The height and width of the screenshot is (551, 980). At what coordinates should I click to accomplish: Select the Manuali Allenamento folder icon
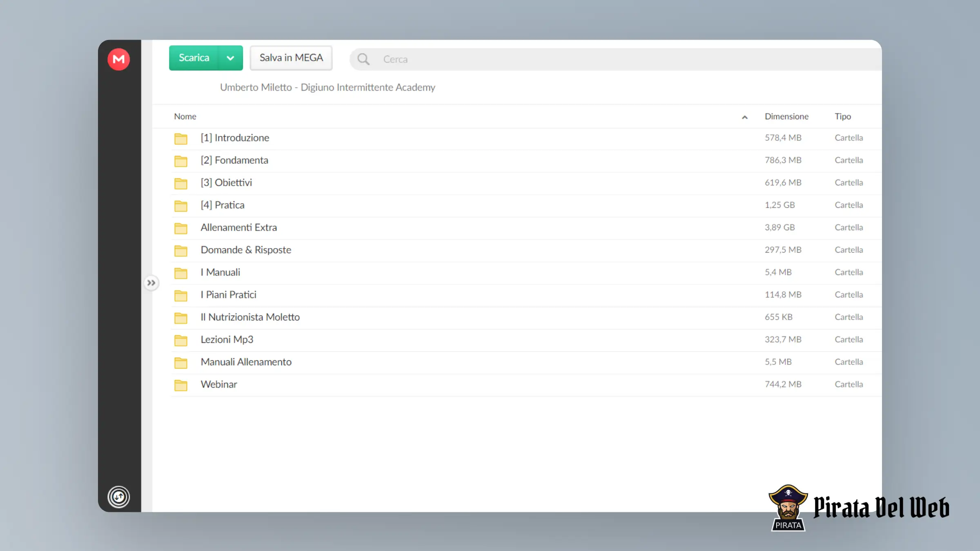click(x=181, y=363)
